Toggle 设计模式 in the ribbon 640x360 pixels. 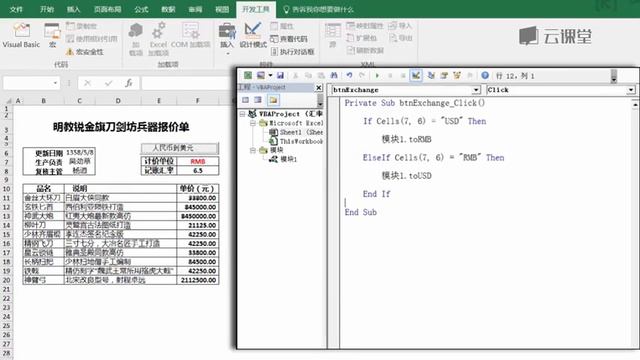click(253, 36)
